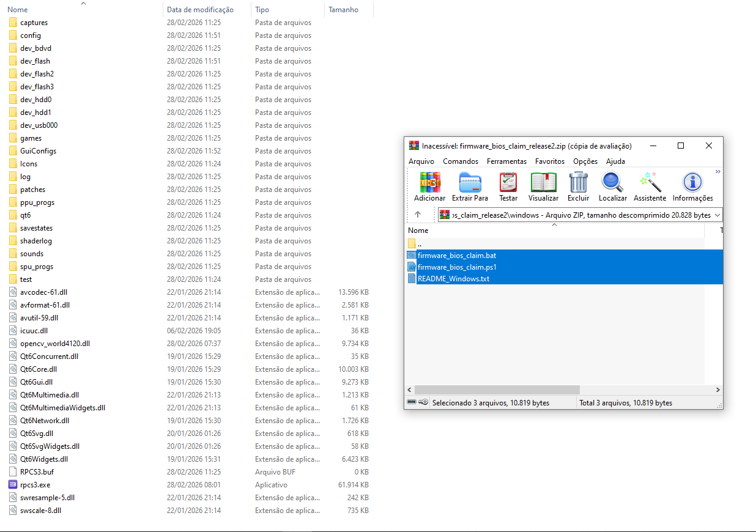The width and height of the screenshot is (756, 532).
Task: Select Qt6MultimediaWidgets.dll file
Action: 62,408
